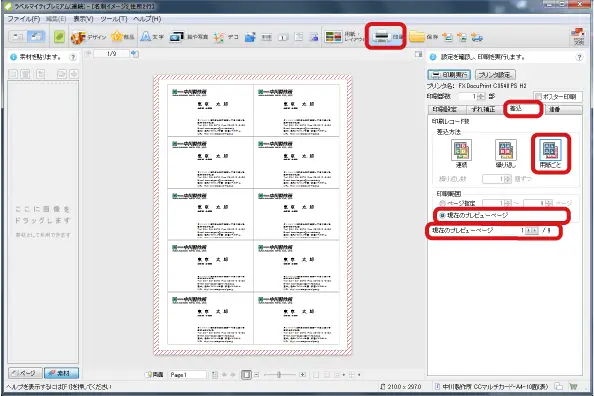This screenshot has width=594, height=396.
Task: Click the 1/9 record number field
Action: (x=111, y=54)
